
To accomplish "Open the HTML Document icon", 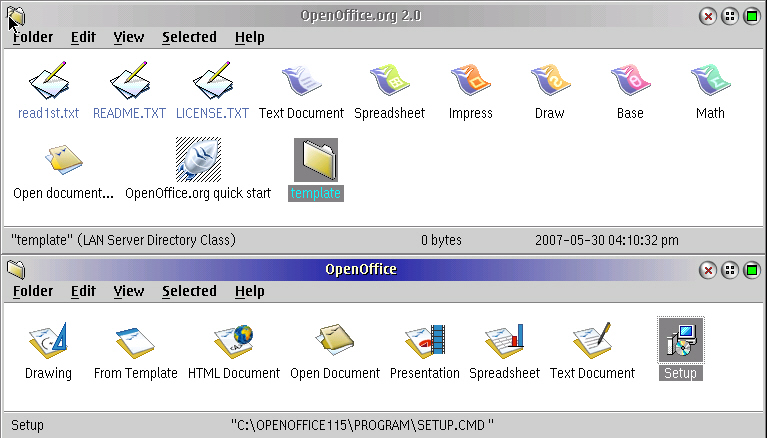I will pyautogui.click(x=234, y=342).
